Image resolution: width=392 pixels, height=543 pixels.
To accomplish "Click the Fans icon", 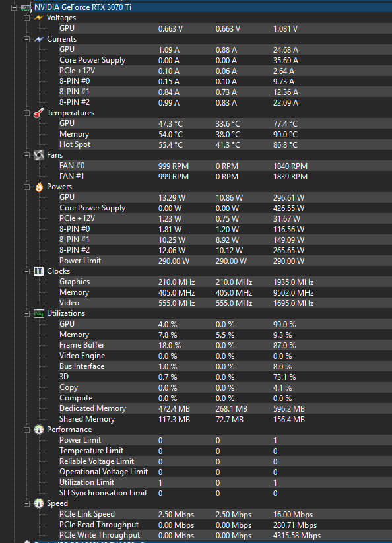I will click(39, 155).
